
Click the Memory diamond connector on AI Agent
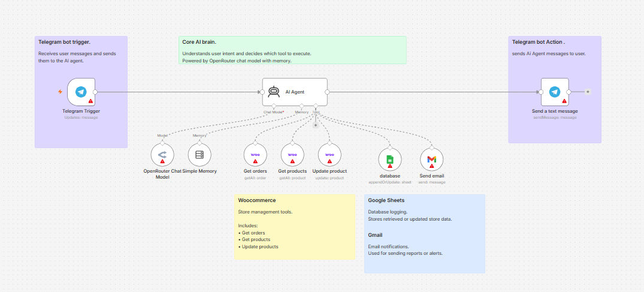[301, 106]
